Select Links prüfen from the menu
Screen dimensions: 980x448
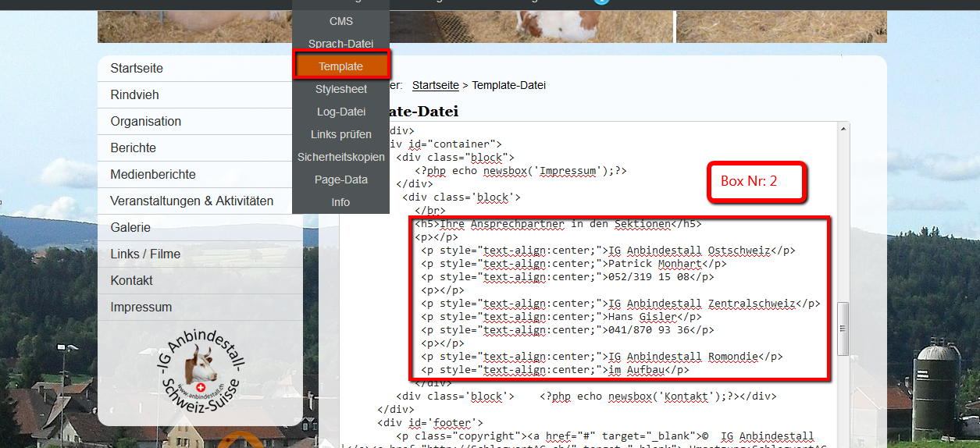point(341,134)
